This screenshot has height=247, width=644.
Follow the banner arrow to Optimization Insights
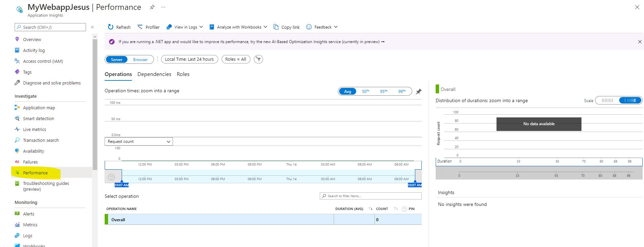click(x=383, y=42)
